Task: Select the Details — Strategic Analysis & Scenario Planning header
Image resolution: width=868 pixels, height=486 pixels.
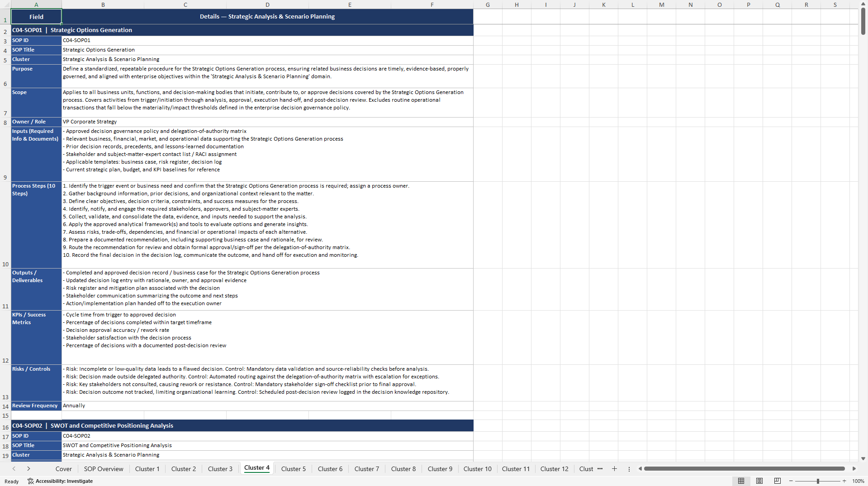Action: pyautogui.click(x=267, y=17)
